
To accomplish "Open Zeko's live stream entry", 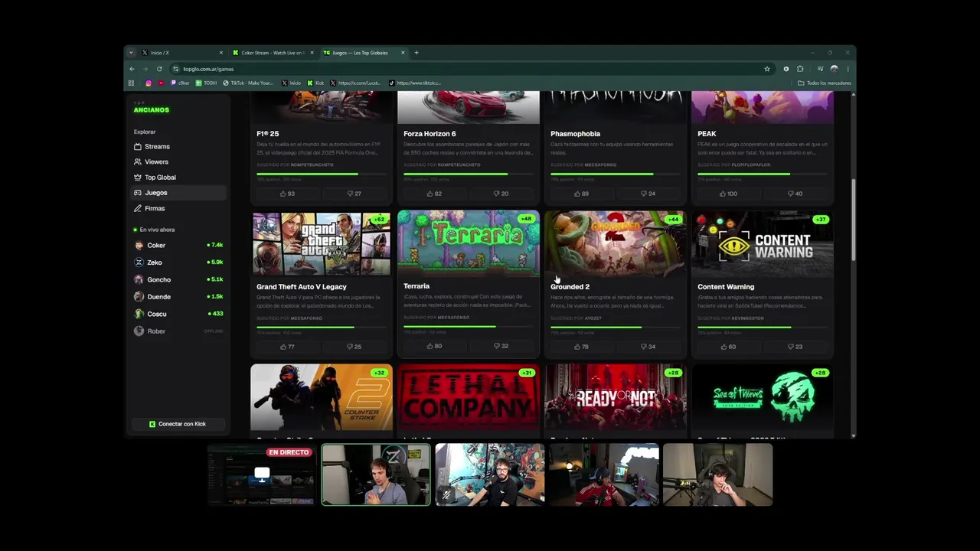I will point(178,262).
